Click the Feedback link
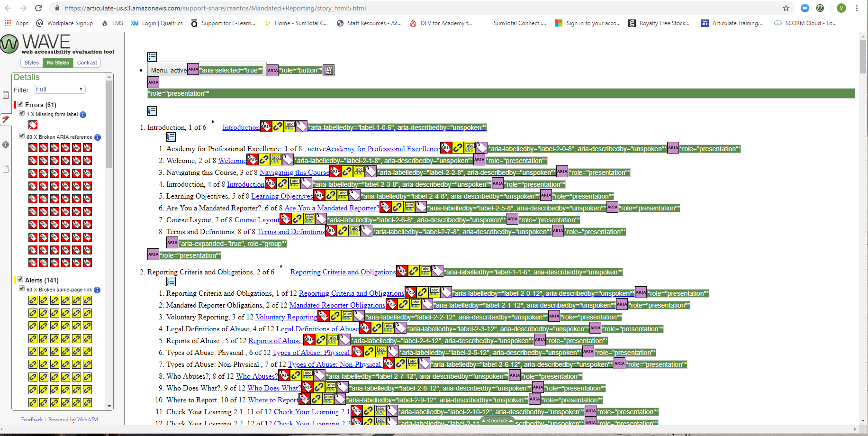868x436 pixels. tap(32, 420)
